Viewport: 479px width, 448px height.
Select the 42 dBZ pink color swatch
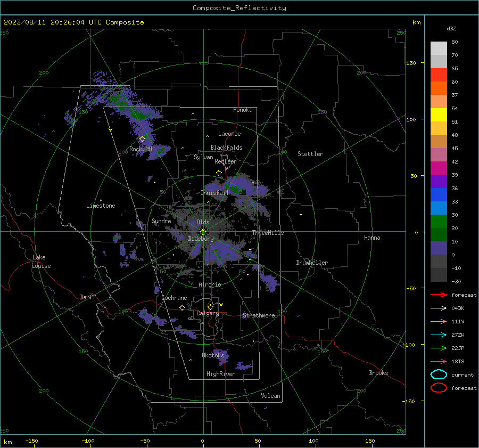point(439,154)
